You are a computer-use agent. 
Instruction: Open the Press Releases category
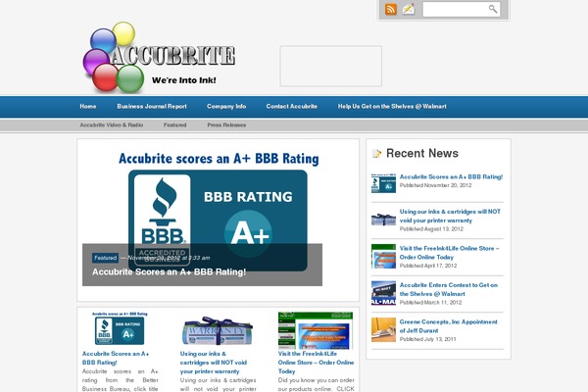point(226,124)
